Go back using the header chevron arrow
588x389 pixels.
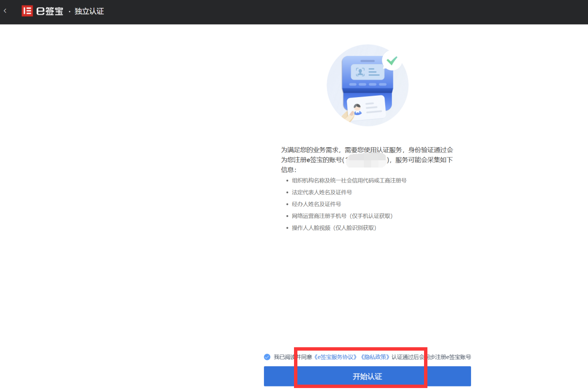(5, 11)
